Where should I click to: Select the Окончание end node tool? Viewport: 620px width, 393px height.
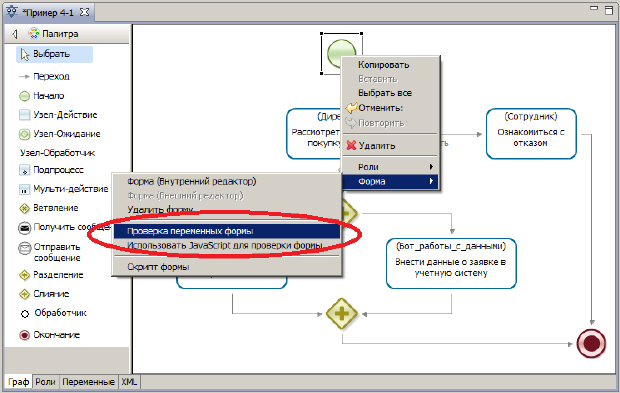click(49, 335)
